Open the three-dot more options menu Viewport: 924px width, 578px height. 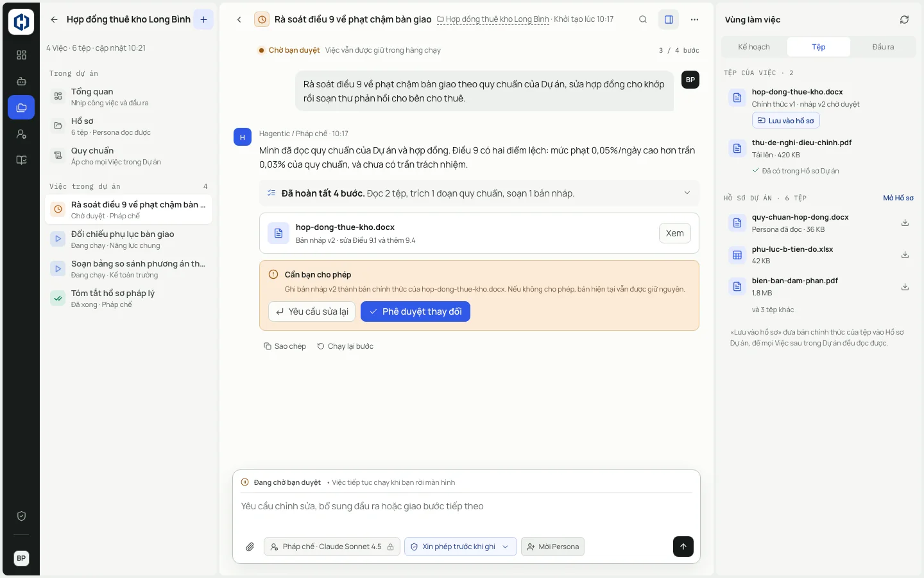[x=694, y=20]
